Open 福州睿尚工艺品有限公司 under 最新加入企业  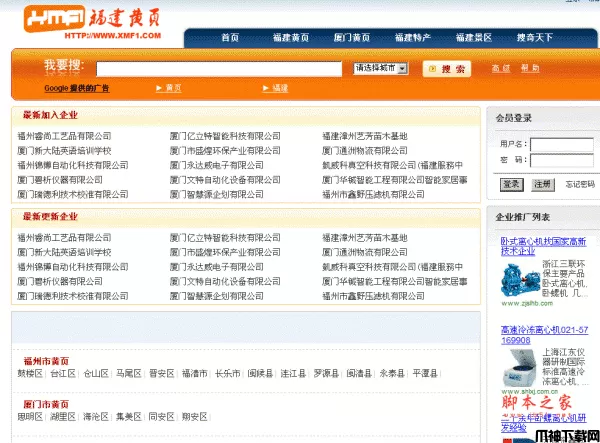64,136
